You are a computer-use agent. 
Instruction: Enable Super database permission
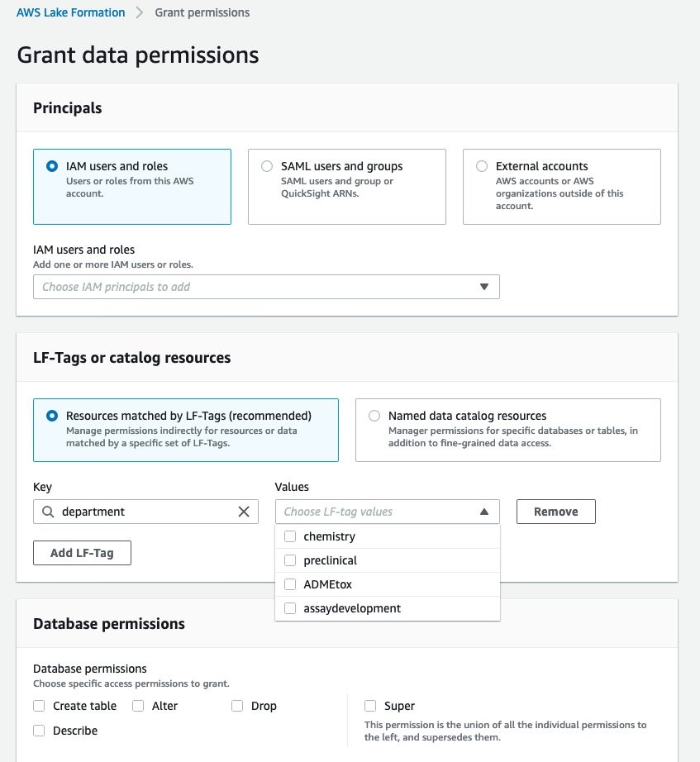pos(370,706)
